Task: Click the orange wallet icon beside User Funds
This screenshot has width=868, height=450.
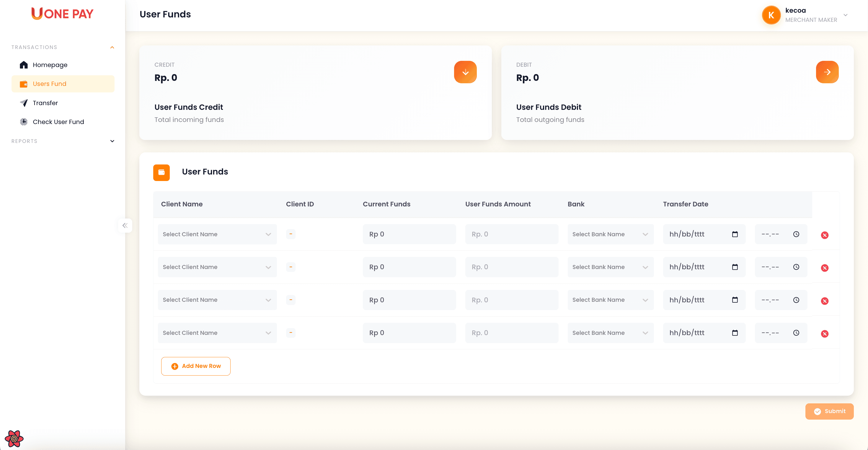Action: (x=161, y=172)
